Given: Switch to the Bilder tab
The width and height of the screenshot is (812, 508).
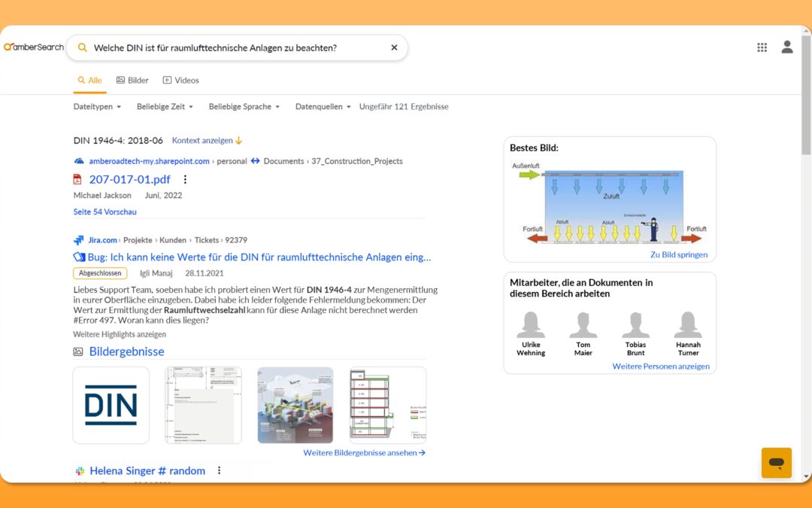Looking at the screenshot, I should pos(132,81).
